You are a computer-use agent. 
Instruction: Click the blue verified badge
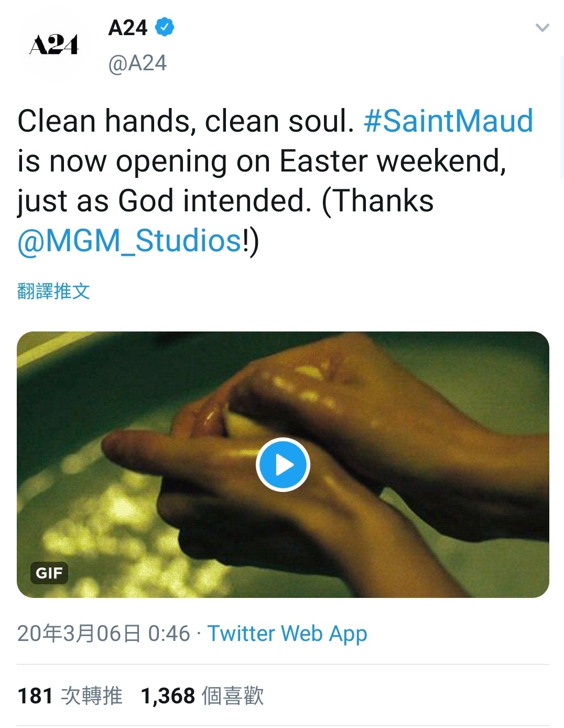165,27
